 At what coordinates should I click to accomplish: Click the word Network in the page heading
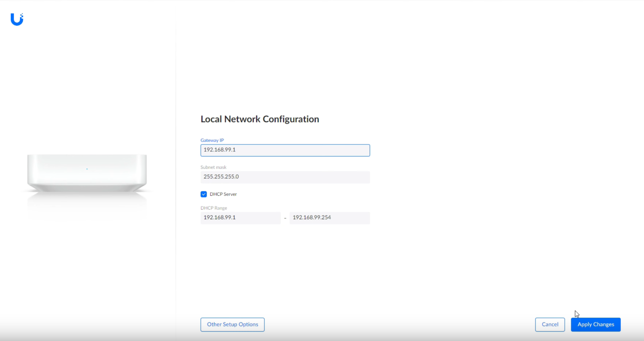pyautogui.click(x=242, y=119)
